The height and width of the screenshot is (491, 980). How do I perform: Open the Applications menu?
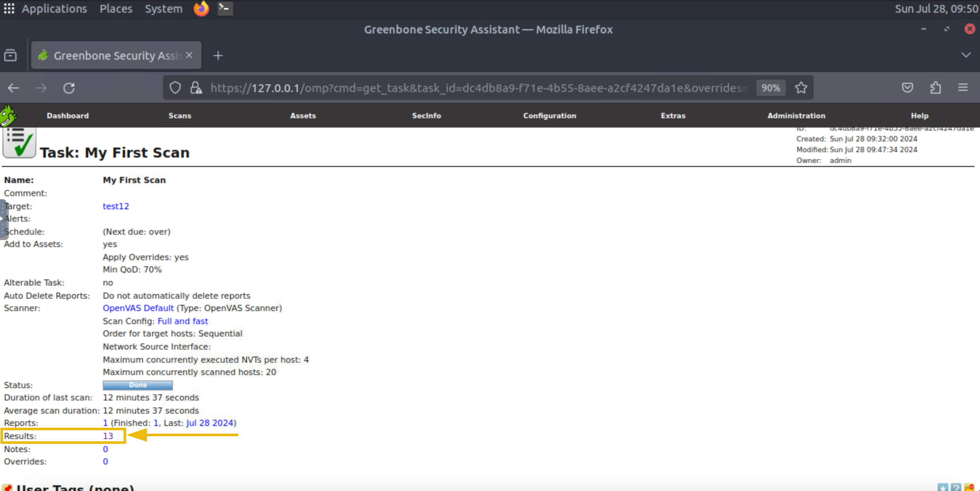[54, 8]
